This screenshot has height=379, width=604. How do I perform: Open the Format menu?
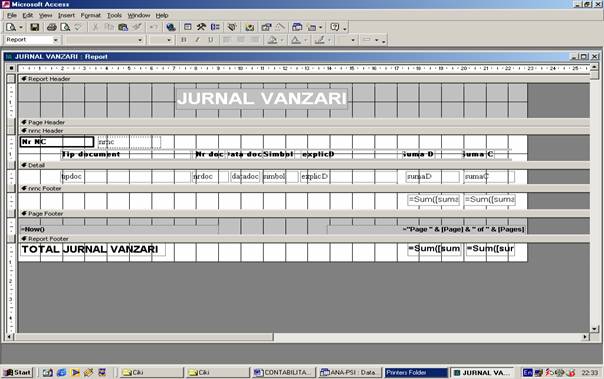pos(91,15)
